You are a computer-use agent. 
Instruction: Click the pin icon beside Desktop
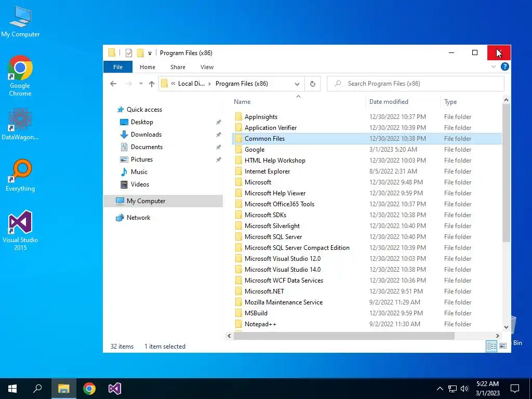[x=219, y=122]
